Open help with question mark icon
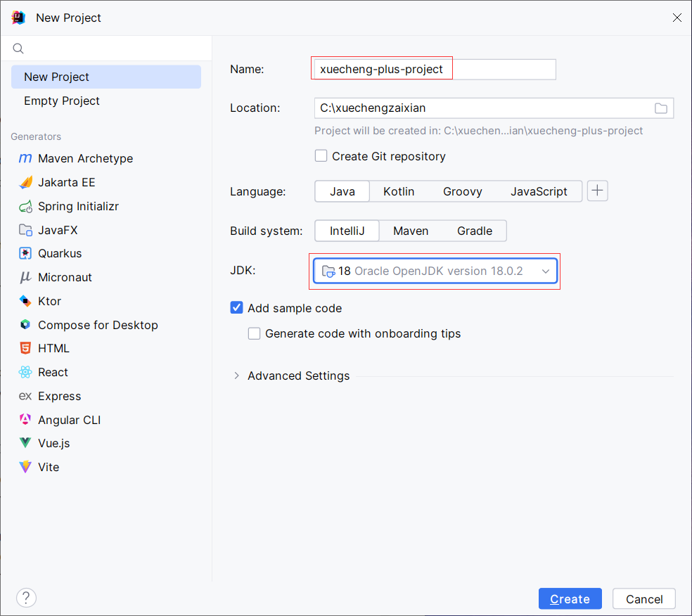Screen dimensions: 692x616 pos(26,598)
